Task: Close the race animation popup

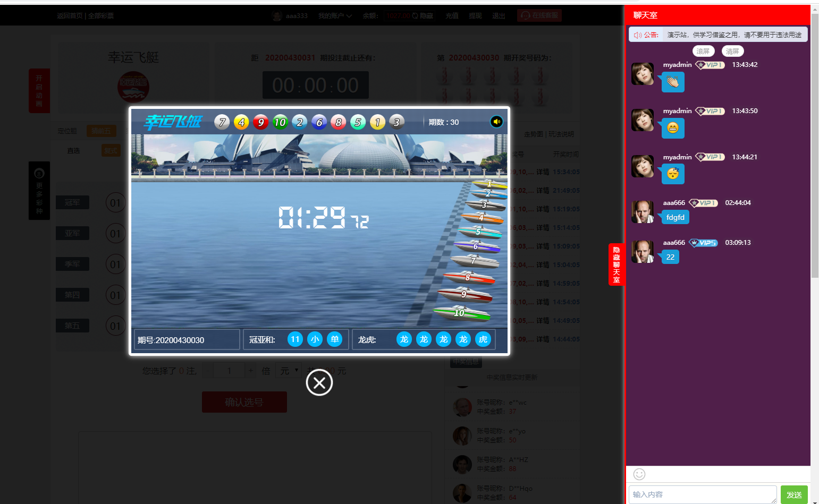Action: point(319,382)
